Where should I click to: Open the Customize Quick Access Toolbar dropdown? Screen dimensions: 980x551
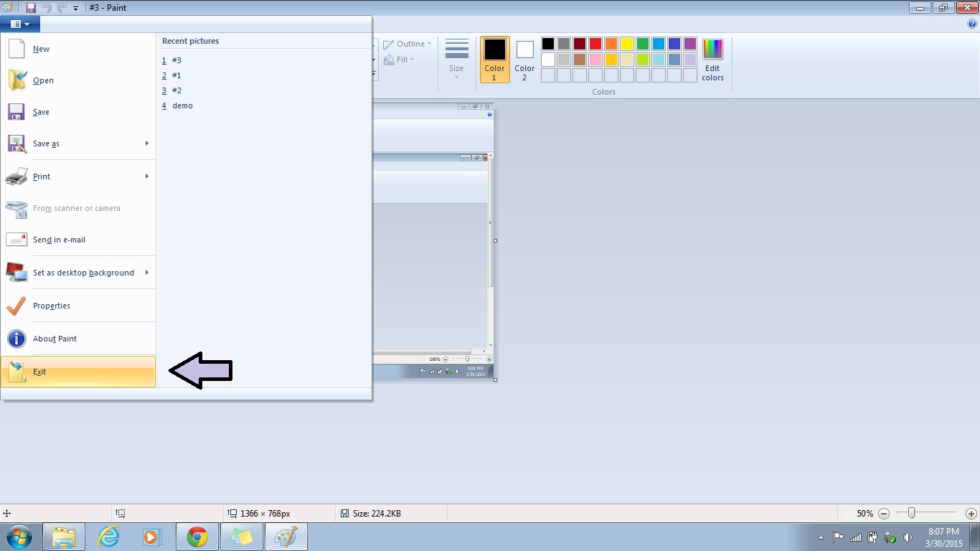75,9
